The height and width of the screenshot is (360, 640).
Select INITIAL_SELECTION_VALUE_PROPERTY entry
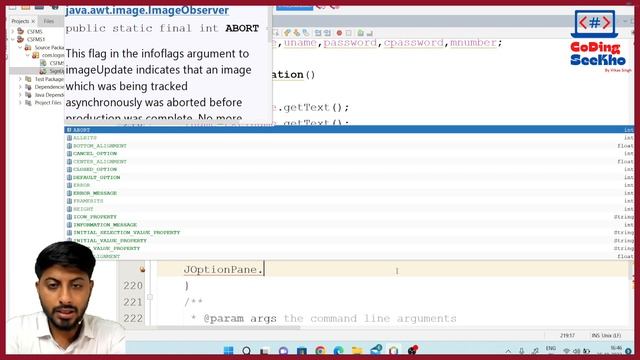pyautogui.click(x=349, y=233)
